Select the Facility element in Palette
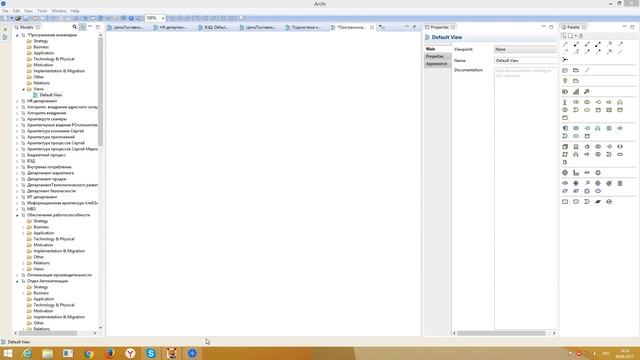This screenshot has width=640, height=360. pos(576,173)
